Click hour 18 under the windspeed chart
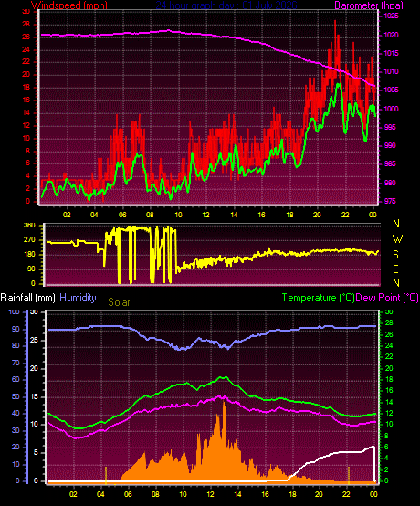The width and height of the screenshot is (420, 506). (x=289, y=215)
